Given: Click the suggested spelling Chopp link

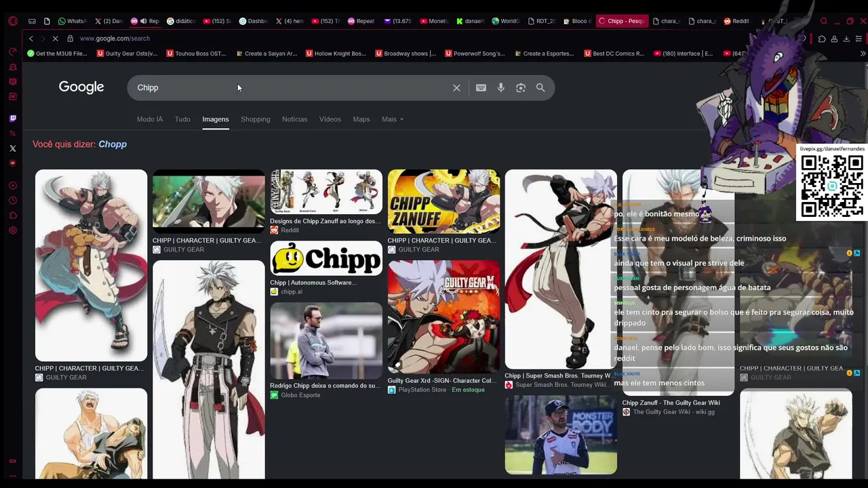Looking at the screenshot, I should click(113, 144).
